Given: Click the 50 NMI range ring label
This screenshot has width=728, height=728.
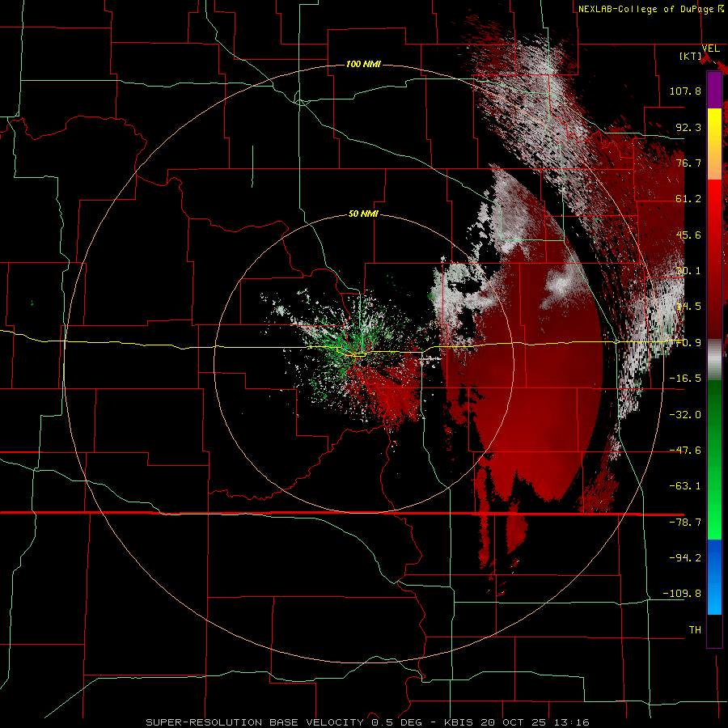Looking at the screenshot, I should click(363, 214).
